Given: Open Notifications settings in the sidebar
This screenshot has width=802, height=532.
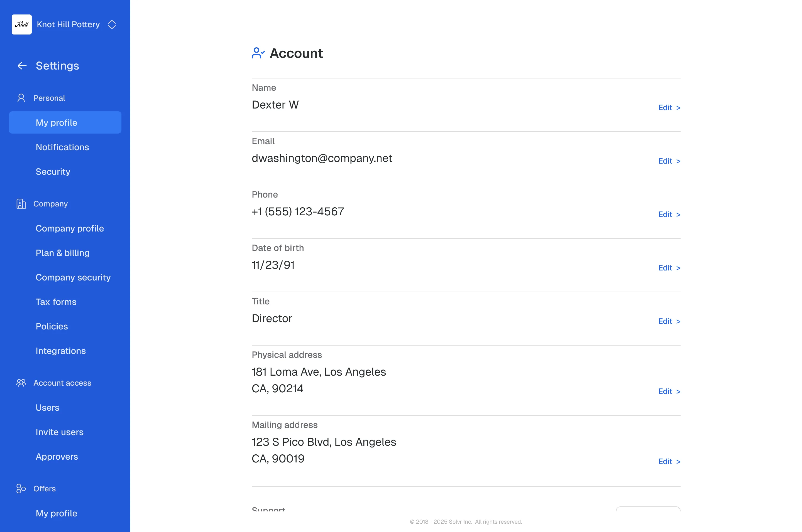Looking at the screenshot, I should coord(62,147).
